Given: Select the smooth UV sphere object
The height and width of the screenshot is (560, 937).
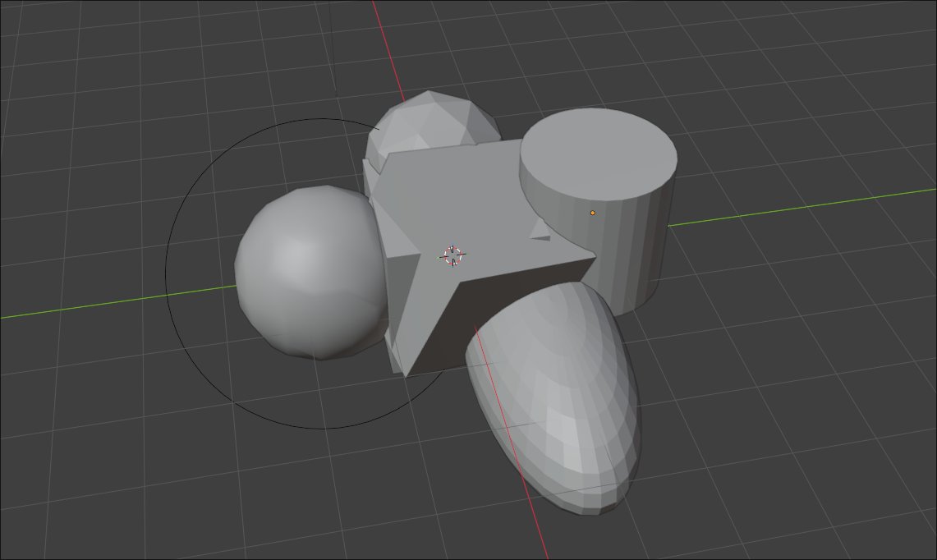Looking at the screenshot, I should pyautogui.click(x=310, y=272).
